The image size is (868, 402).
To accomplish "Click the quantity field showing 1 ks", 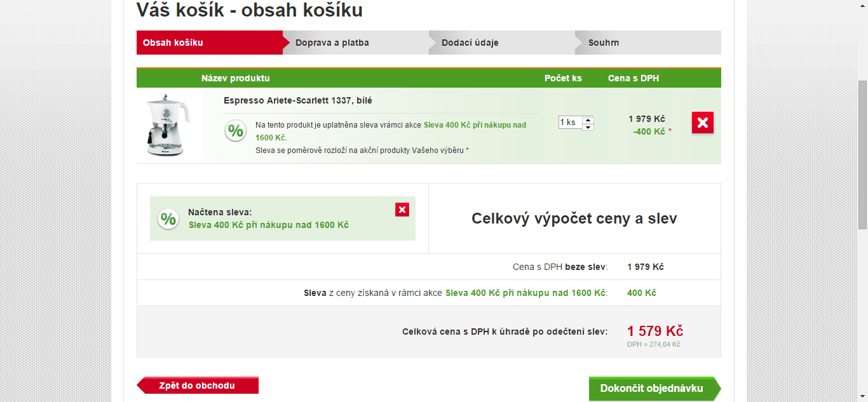I will [570, 123].
